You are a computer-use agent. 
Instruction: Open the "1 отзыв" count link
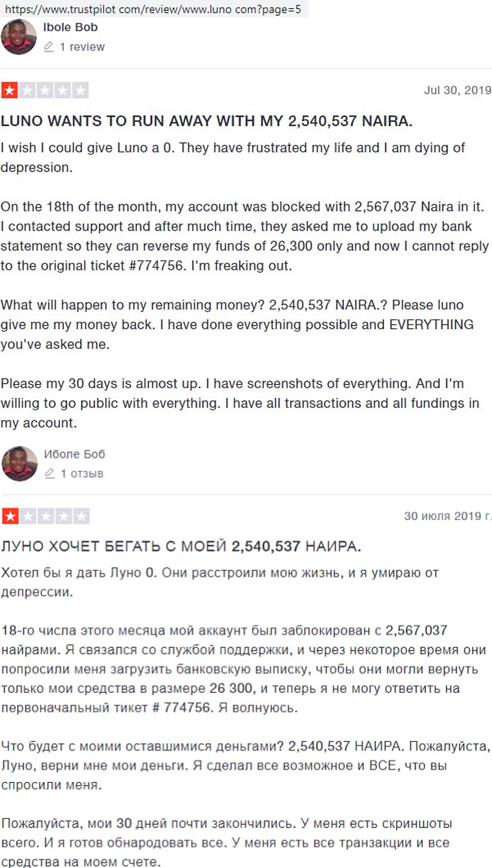[82, 473]
